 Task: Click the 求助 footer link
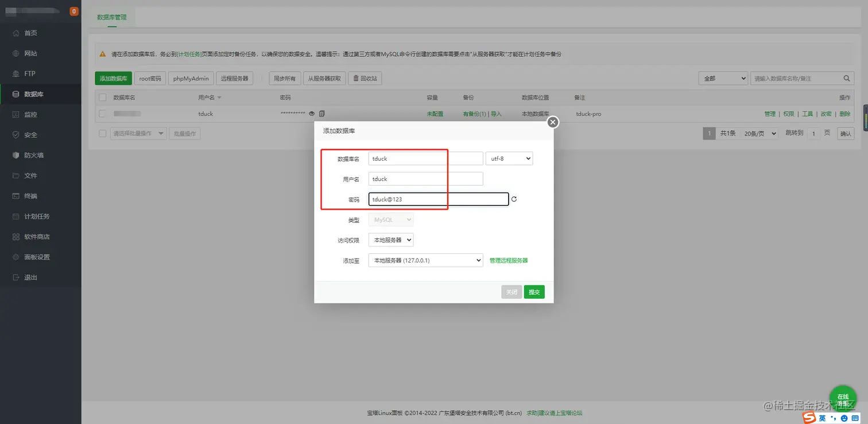point(532,413)
